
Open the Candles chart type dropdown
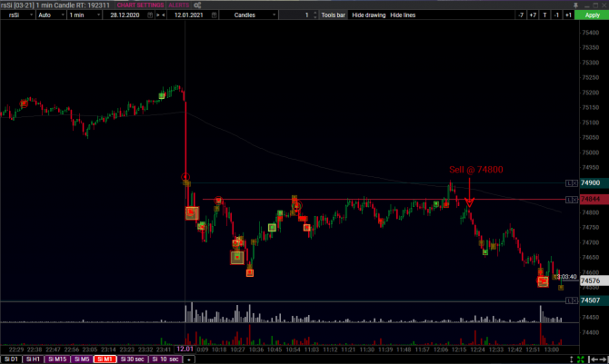pyautogui.click(x=248, y=15)
